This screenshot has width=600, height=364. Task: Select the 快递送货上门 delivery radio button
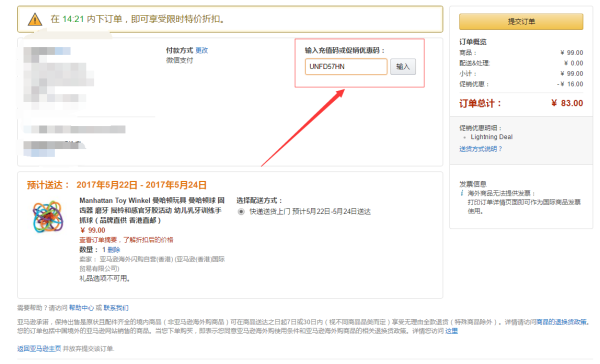pos(241,211)
